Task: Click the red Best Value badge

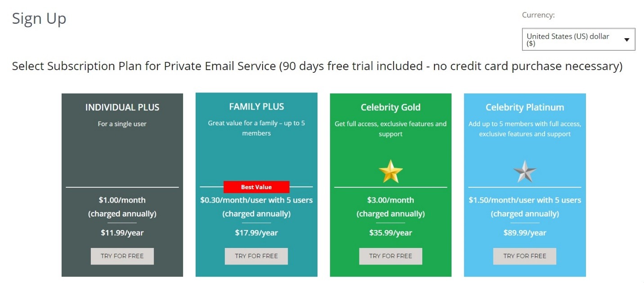Action: [256, 187]
